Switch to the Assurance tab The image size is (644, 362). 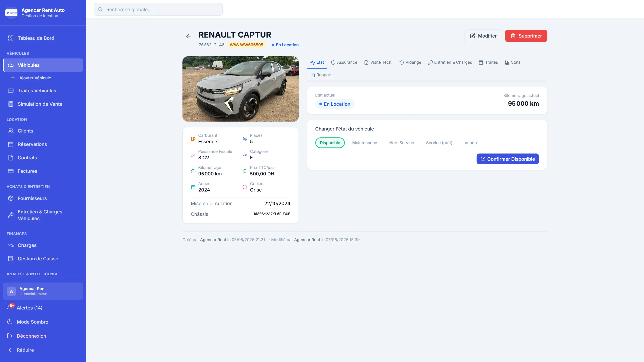pyautogui.click(x=344, y=62)
